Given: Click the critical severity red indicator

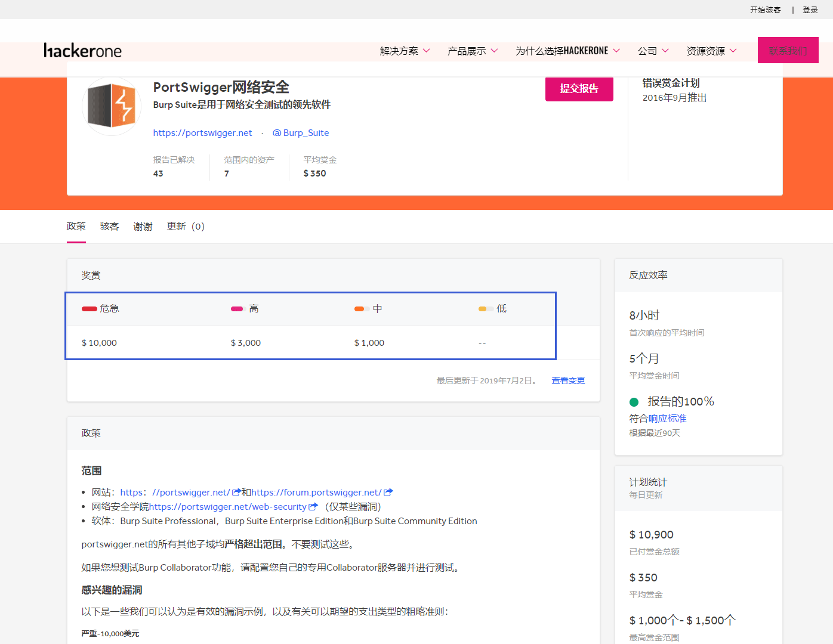Looking at the screenshot, I should click(x=90, y=309).
